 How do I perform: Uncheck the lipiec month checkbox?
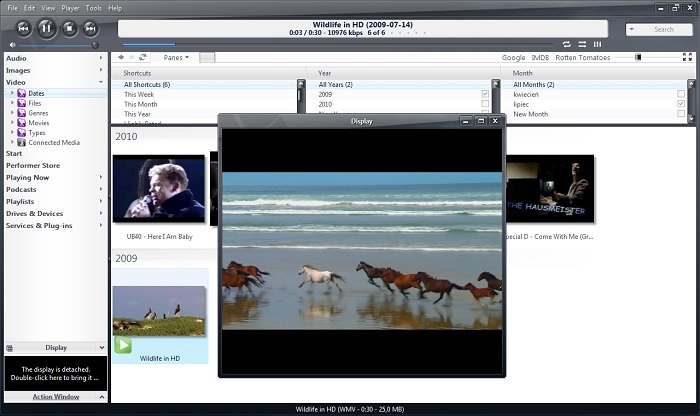point(681,104)
